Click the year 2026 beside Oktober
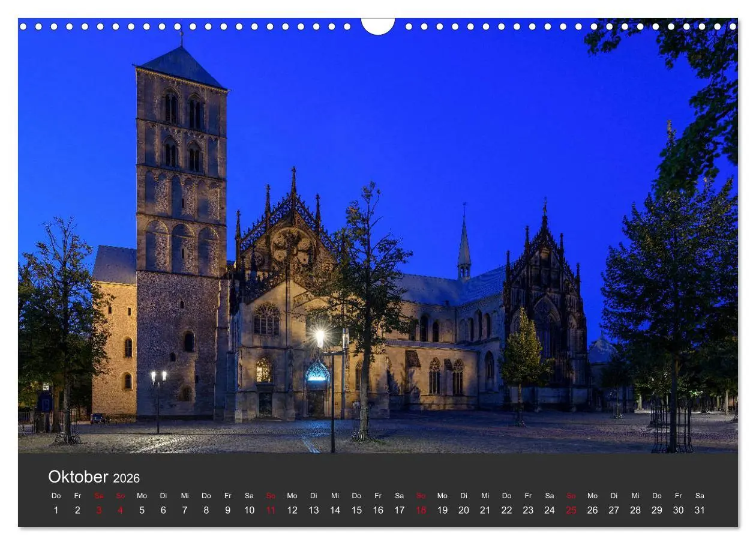This screenshot has height=545, width=756. 126,478
